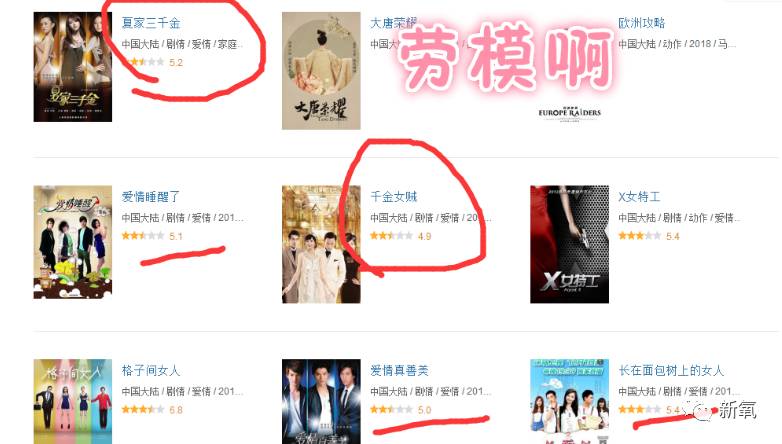Click the 夏家三千金 poster thumbnail
This screenshot has height=444, width=782.
pos(73,67)
